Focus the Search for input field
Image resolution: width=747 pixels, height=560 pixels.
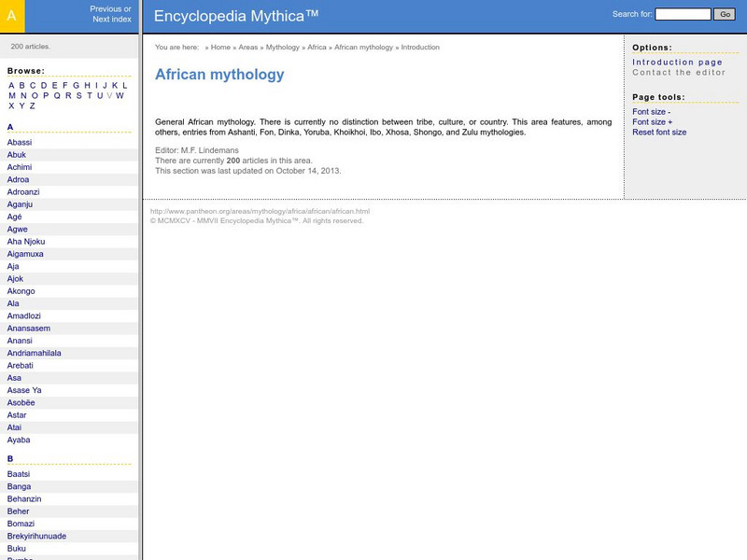(683, 14)
